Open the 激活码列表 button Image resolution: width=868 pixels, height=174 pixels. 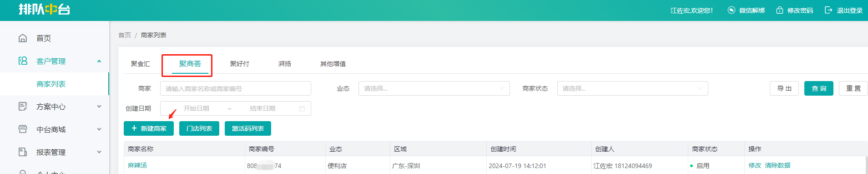(x=248, y=128)
